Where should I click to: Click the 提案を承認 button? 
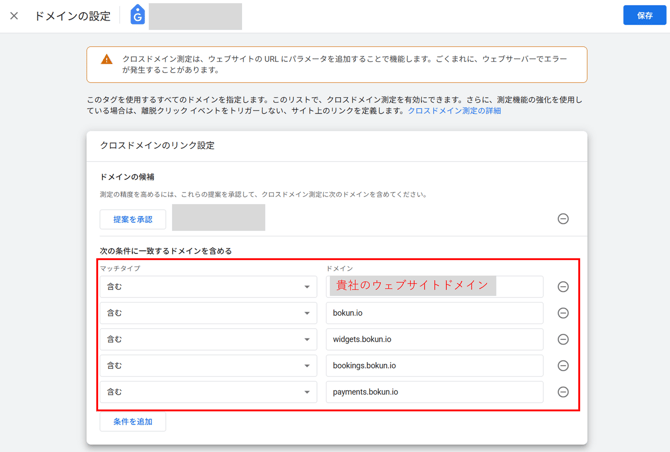pyautogui.click(x=133, y=219)
